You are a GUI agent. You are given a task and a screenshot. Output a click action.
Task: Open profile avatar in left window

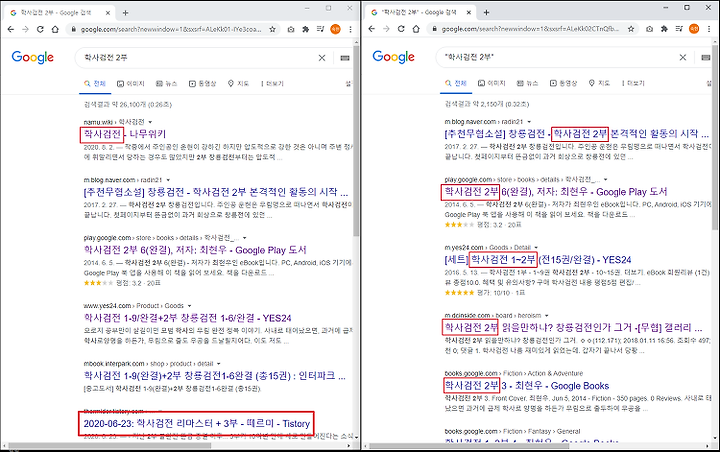coord(335,29)
